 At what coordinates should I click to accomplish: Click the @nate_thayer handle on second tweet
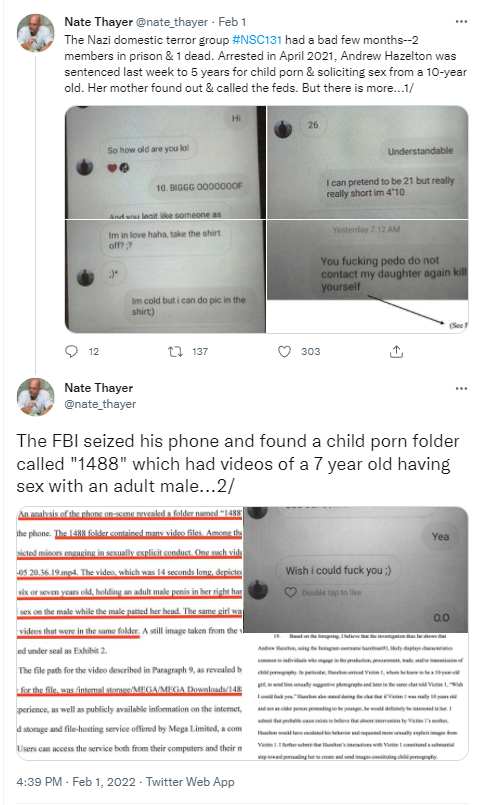click(100, 404)
